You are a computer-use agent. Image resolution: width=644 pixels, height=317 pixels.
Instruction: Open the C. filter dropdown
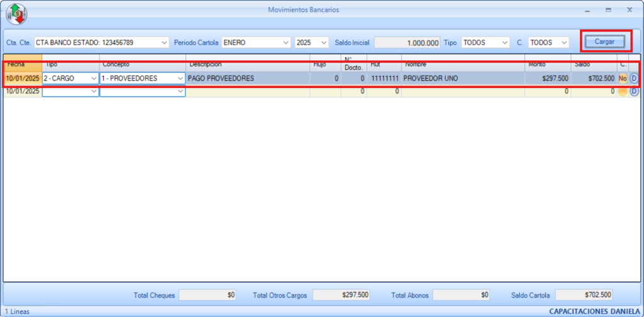point(563,42)
